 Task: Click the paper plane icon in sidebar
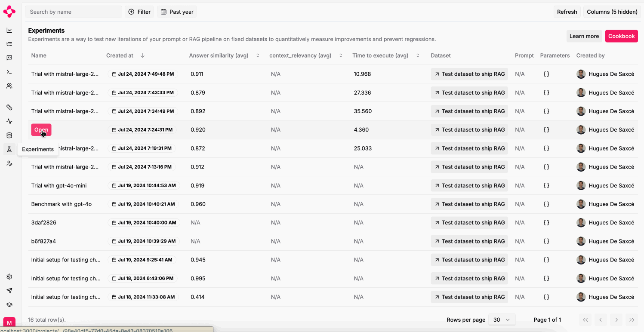tap(9, 291)
